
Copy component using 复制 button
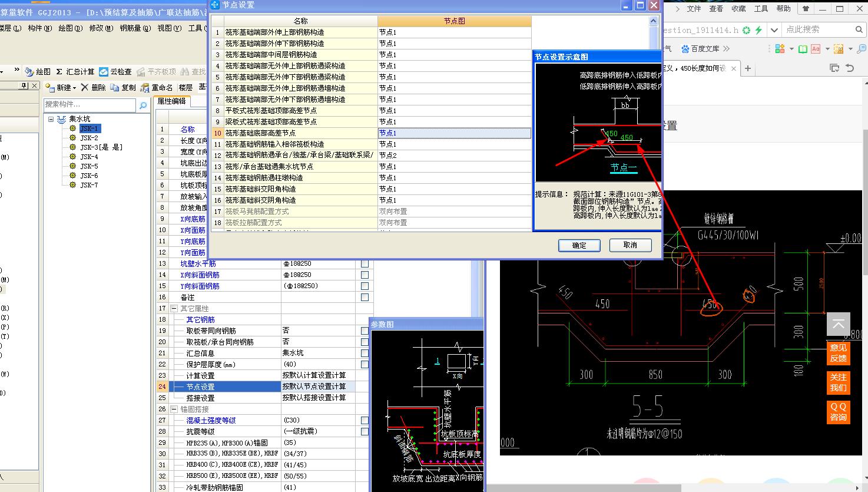[123, 87]
